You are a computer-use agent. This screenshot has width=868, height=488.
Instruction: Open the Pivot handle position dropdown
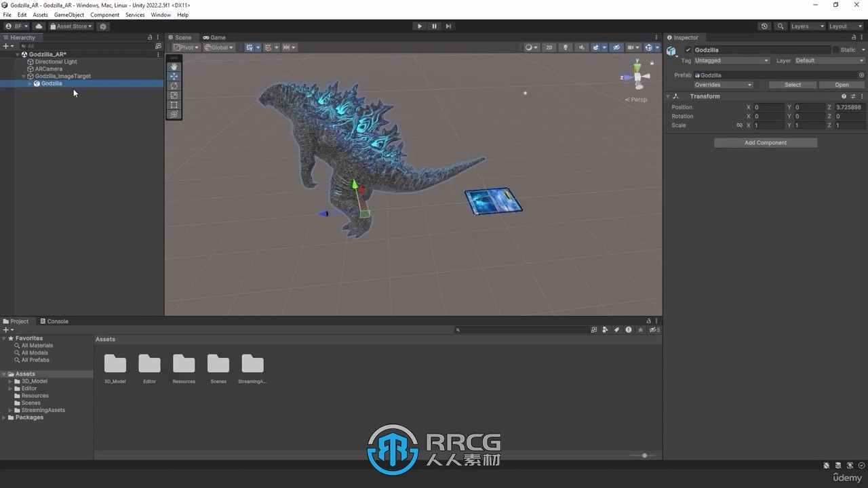pyautogui.click(x=186, y=47)
